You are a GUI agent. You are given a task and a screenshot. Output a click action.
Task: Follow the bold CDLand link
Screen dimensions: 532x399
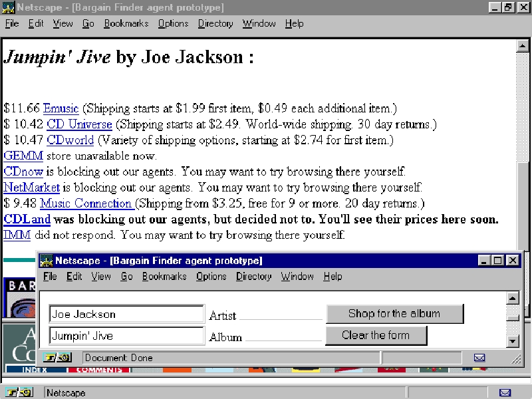(27, 219)
